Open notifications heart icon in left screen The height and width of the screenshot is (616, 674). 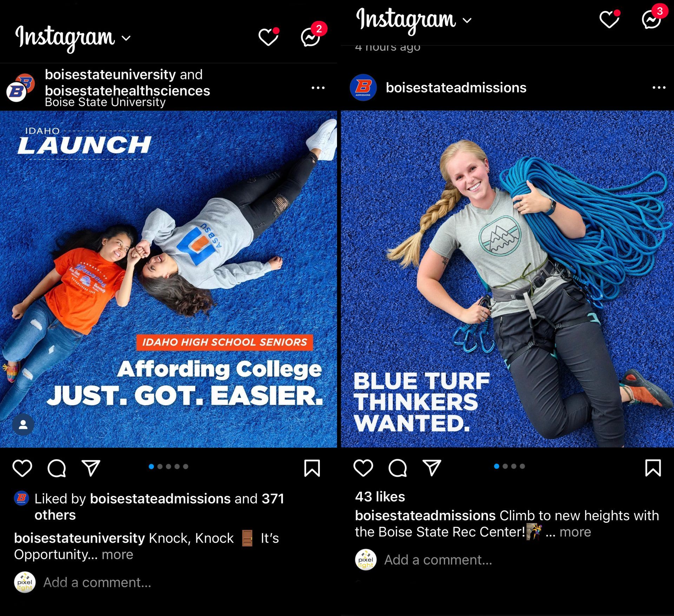click(269, 36)
